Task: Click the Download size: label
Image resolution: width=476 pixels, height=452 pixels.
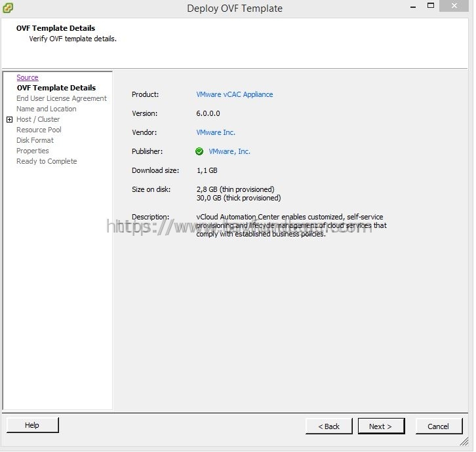Action: pyautogui.click(x=155, y=170)
